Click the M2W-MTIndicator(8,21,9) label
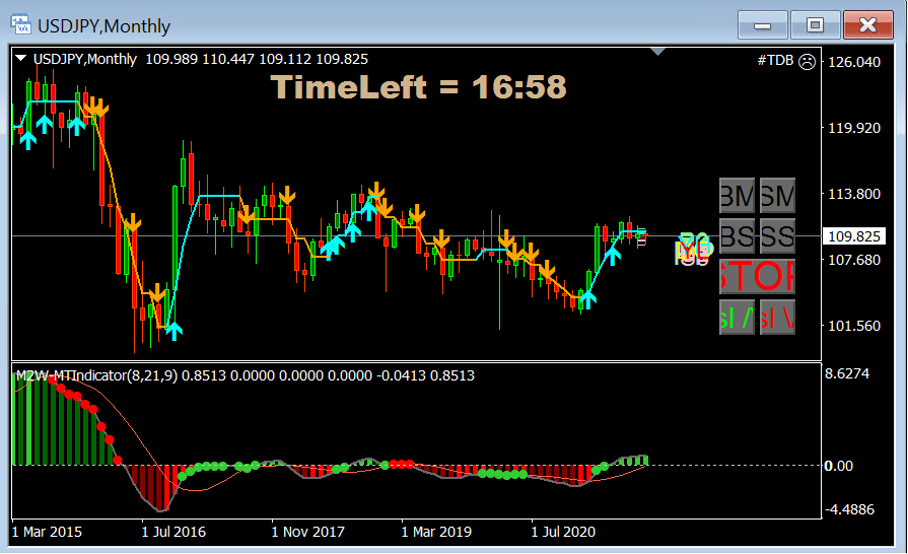Image resolution: width=908 pixels, height=554 pixels. click(x=97, y=376)
